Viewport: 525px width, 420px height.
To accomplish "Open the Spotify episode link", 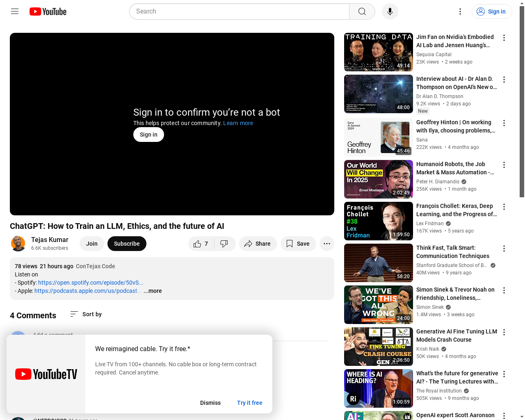I will [91, 283].
